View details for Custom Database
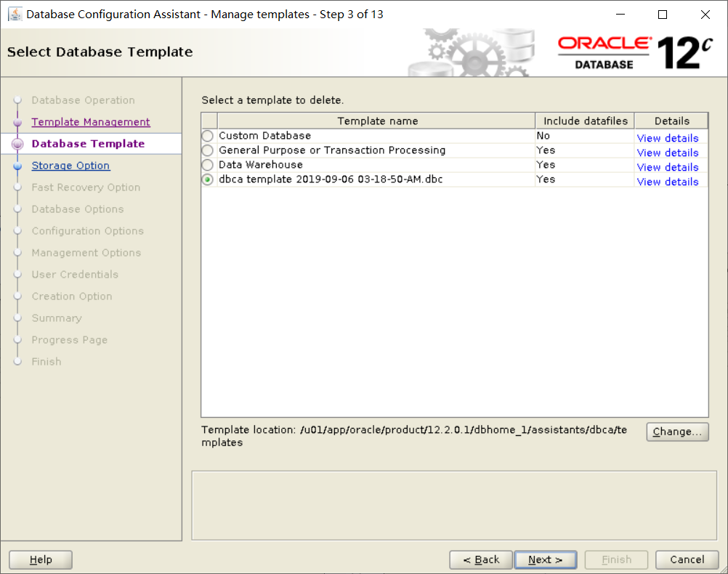This screenshot has width=728, height=574. click(x=667, y=138)
